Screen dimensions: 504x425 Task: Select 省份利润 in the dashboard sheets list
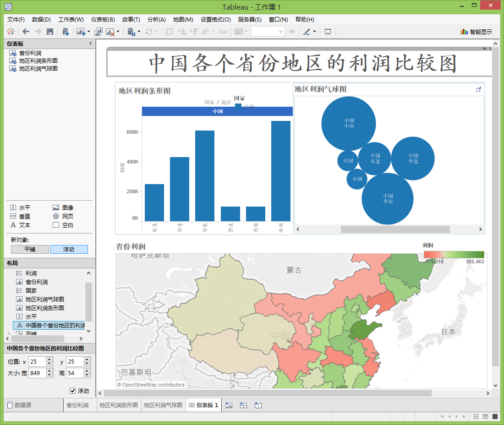31,53
